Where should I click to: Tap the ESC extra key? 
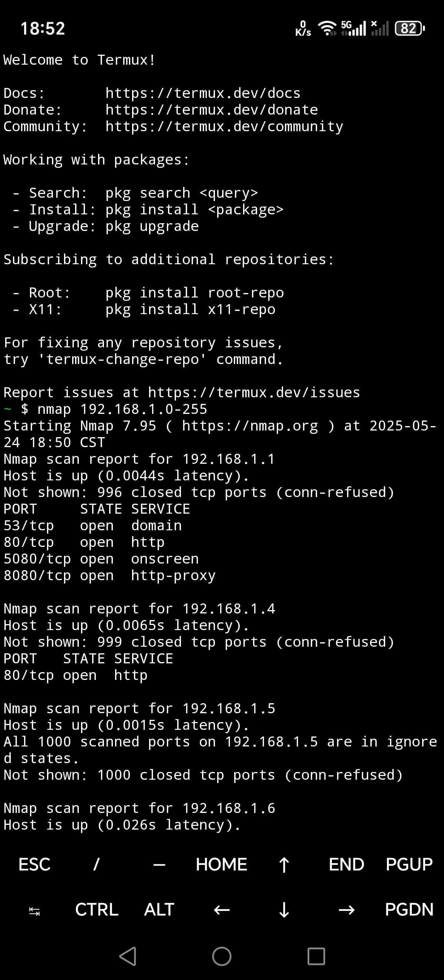click(34, 864)
